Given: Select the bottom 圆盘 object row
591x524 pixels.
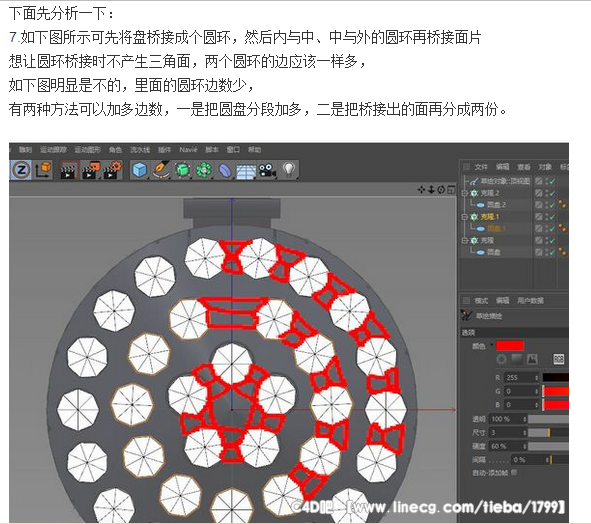Looking at the screenshot, I should click(494, 252).
